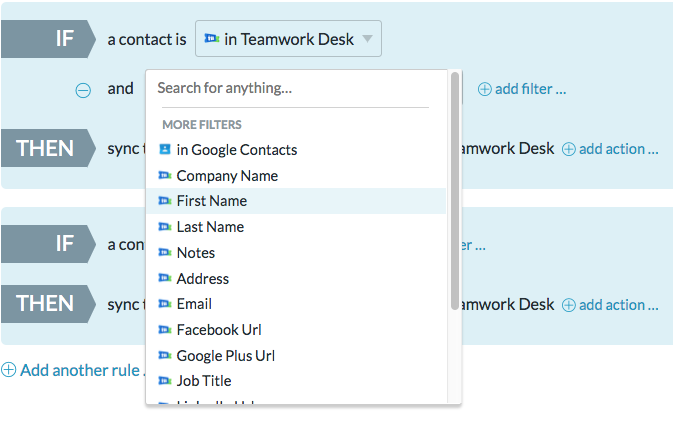
Task: Choose 'Job Title' filter
Action: [296, 381]
